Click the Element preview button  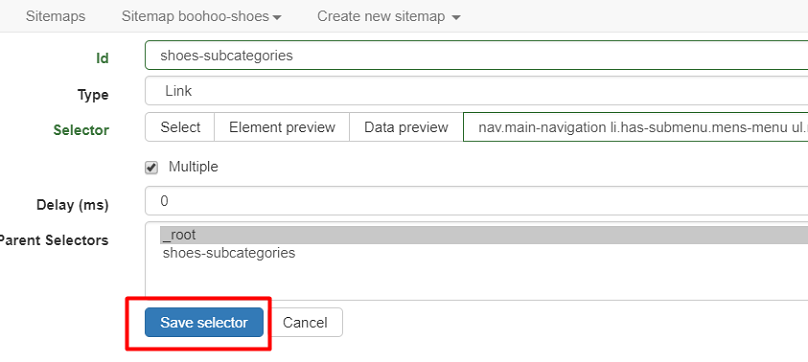click(282, 127)
